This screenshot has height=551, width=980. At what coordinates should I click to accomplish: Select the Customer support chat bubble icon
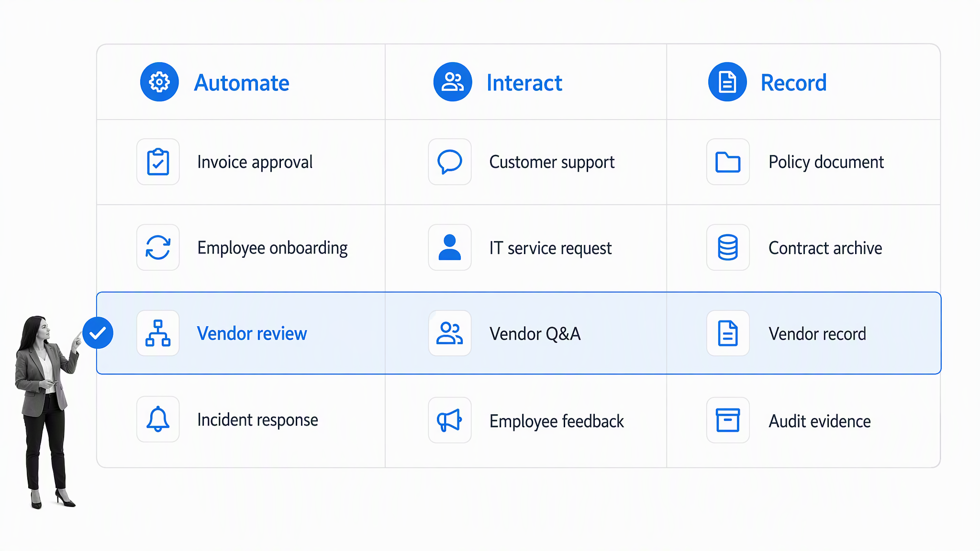click(x=450, y=162)
